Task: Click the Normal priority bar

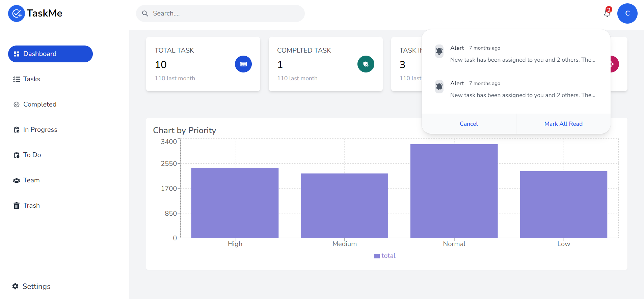Action: (454, 191)
